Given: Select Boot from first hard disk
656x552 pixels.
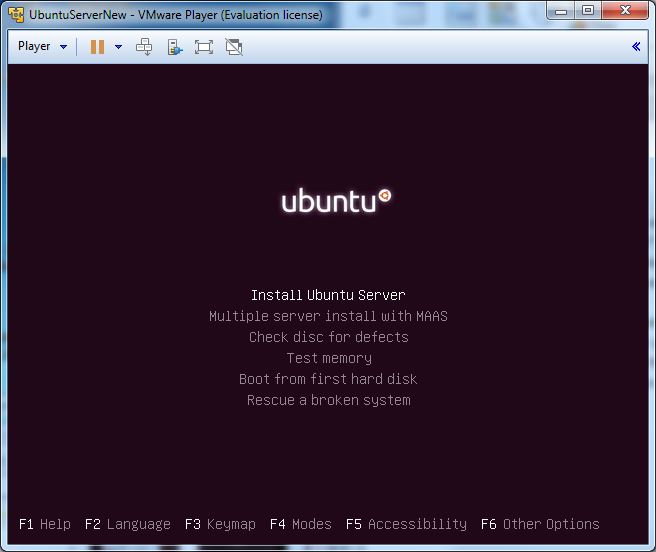Looking at the screenshot, I should pos(328,379).
